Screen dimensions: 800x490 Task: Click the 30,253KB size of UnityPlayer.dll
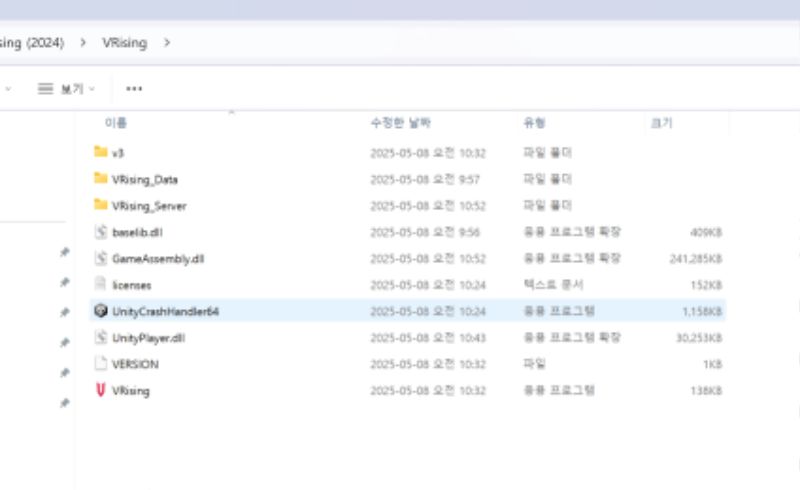698,338
